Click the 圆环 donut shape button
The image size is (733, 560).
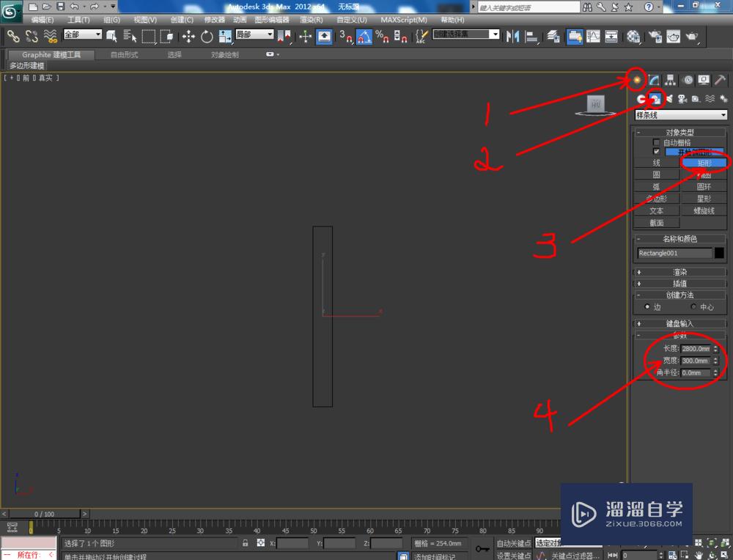click(704, 186)
